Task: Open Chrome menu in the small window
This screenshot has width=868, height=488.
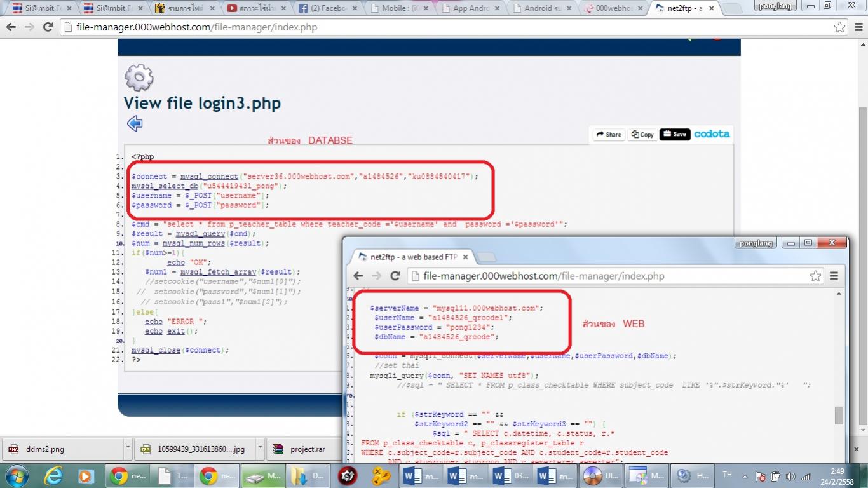Action: click(x=834, y=276)
